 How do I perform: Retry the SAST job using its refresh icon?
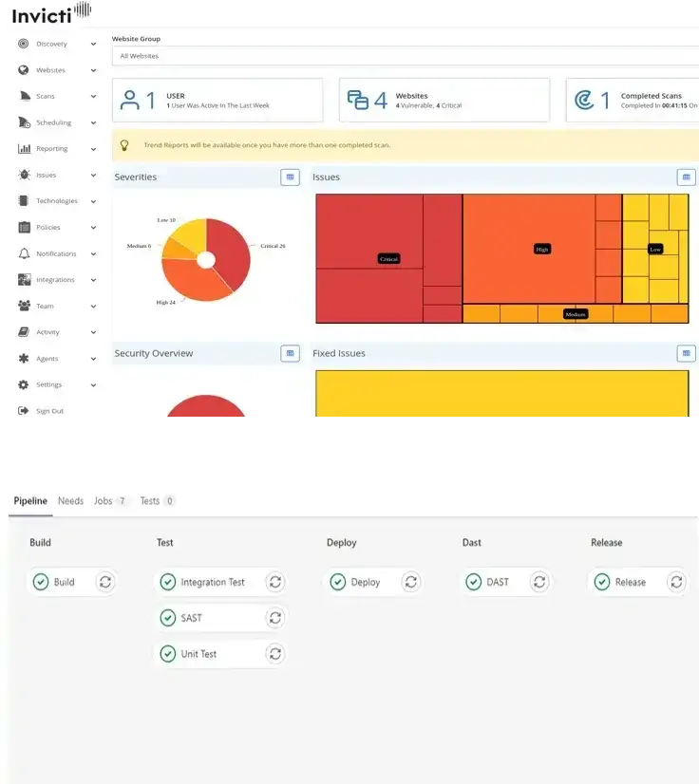[275, 618]
